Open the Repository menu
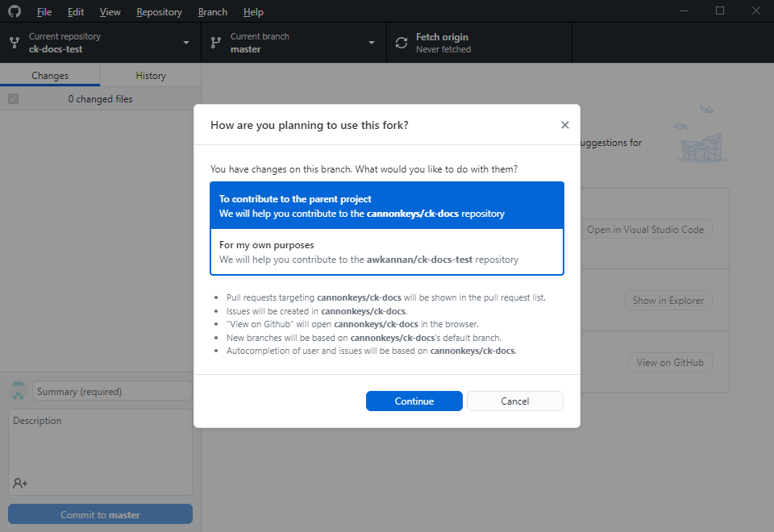Image resolution: width=774 pixels, height=532 pixels. (159, 12)
